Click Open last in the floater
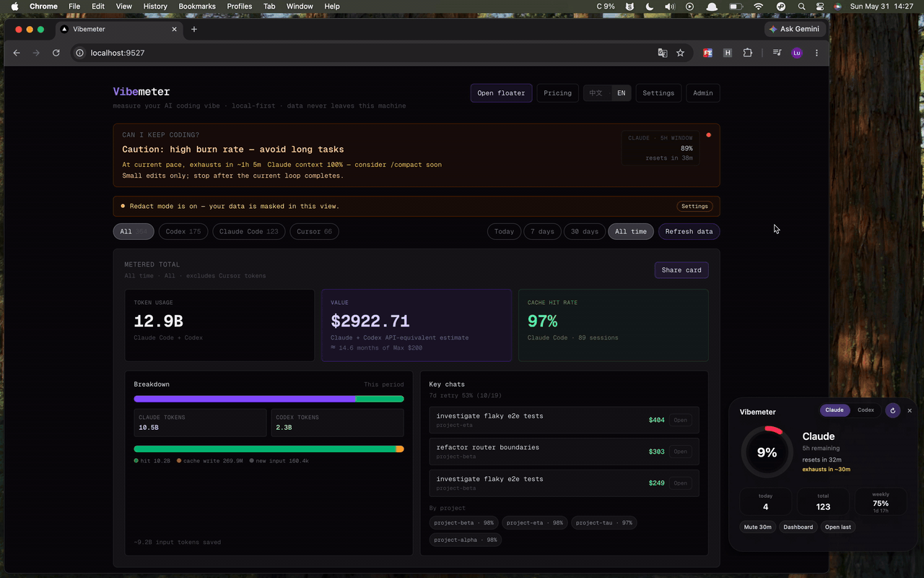Viewport: 924px width, 578px height. [x=838, y=527]
